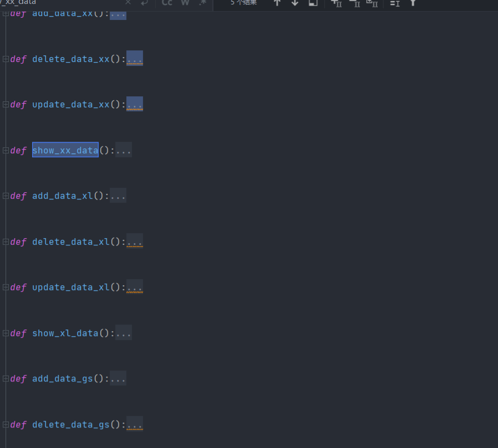The width and height of the screenshot is (498, 448).
Task: Open search results in find window
Action: pos(313,3)
